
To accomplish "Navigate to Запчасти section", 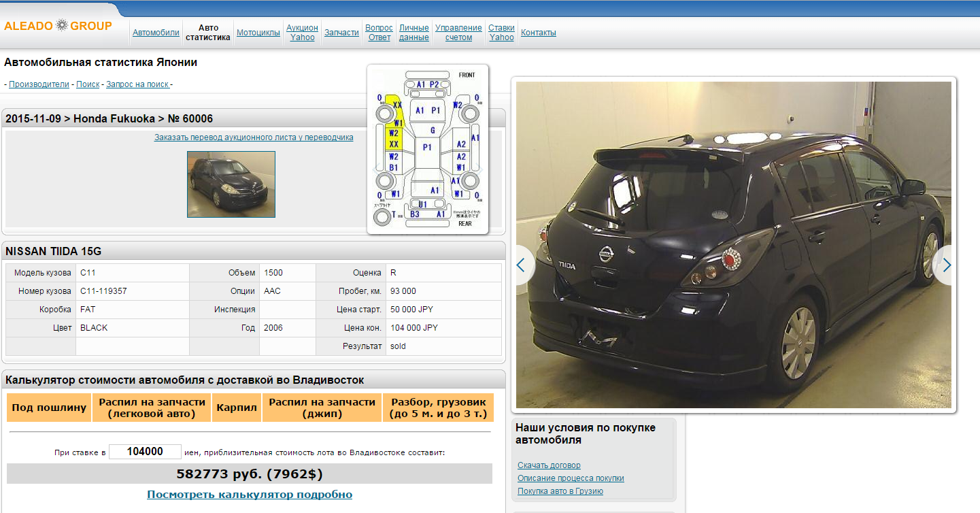I will [x=341, y=33].
